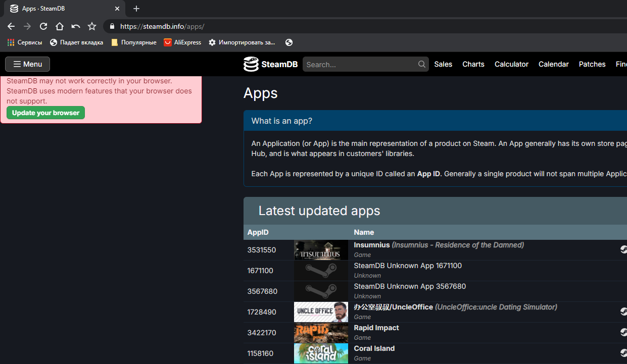Open the SteamDB Menu button
Image resolution: width=627 pixels, height=364 pixels.
(x=28, y=64)
